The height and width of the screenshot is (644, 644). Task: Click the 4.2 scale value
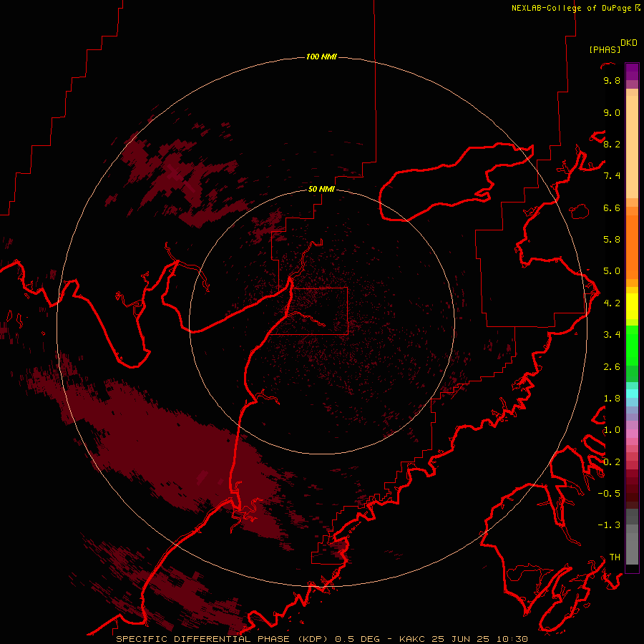click(x=612, y=303)
